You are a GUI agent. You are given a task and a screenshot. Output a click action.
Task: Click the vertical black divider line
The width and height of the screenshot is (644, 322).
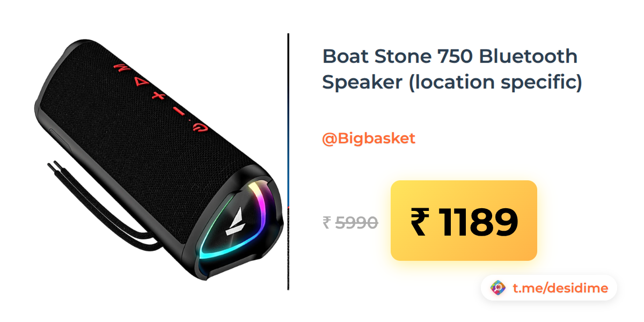coord(288,162)
